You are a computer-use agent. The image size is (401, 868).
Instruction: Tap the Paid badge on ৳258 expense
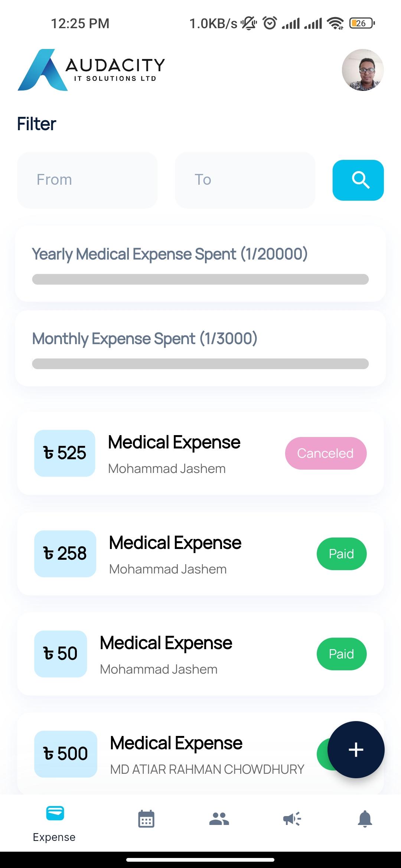pyautogui.click(x=341, y=554)
